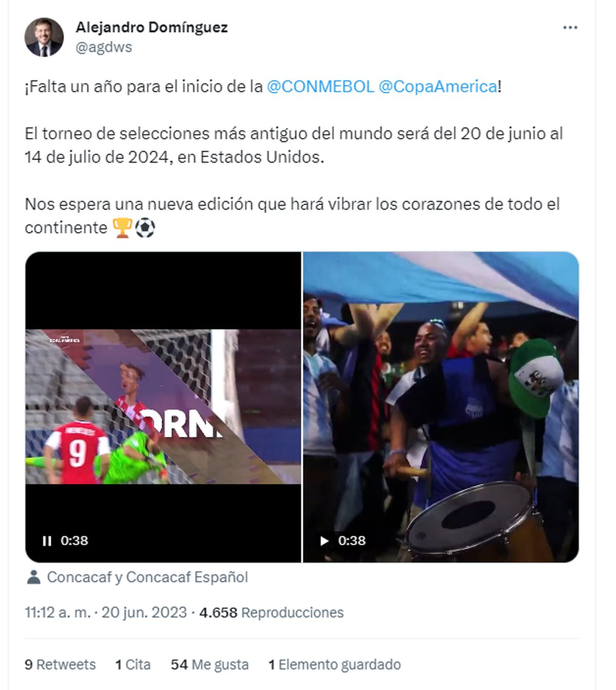Play the right video with drummer
The width and height of the screenshot is (616, 690).
coord(324,541)
